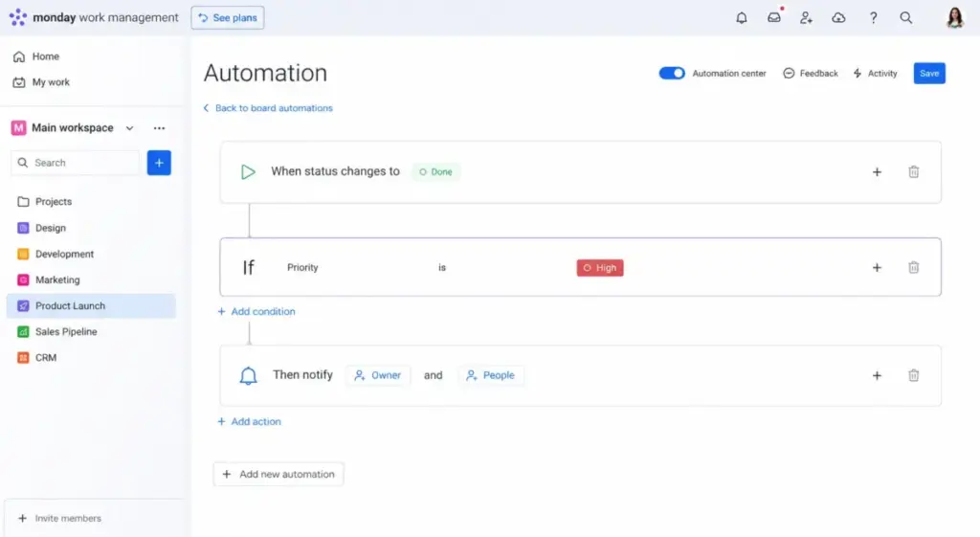980x537 pixels.
Task: Open the workspace three-dots menu
Action: click(160, 128)
